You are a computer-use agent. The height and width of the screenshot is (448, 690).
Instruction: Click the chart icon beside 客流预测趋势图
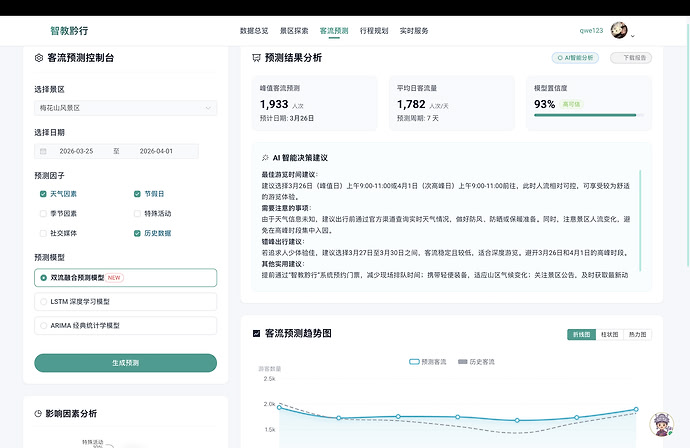click(257, 333)
